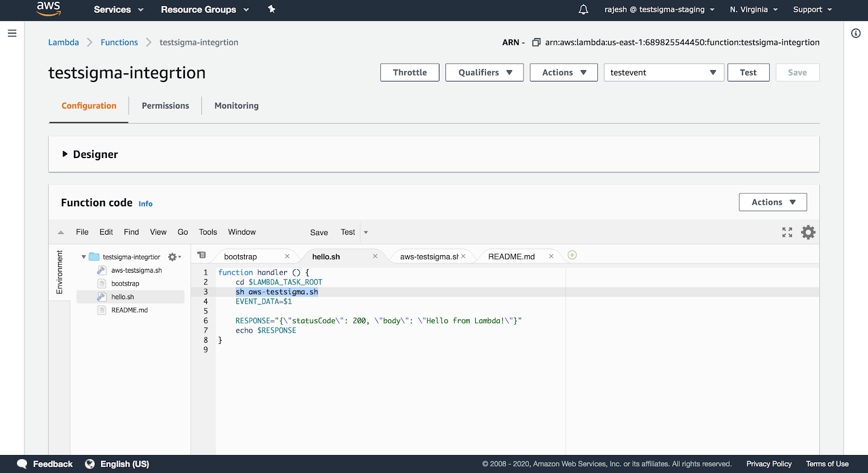Open the pin shortcuts icon in header
Viewport: 868px width, 473px height.
tap(272, 9)
